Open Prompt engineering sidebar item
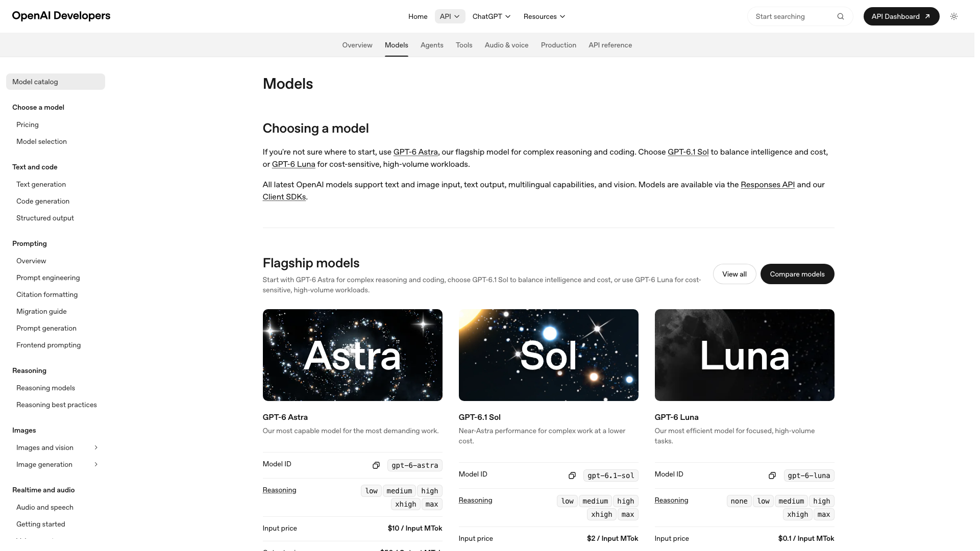Viewport: 980px width, 551px height. (x=48, y=278)
